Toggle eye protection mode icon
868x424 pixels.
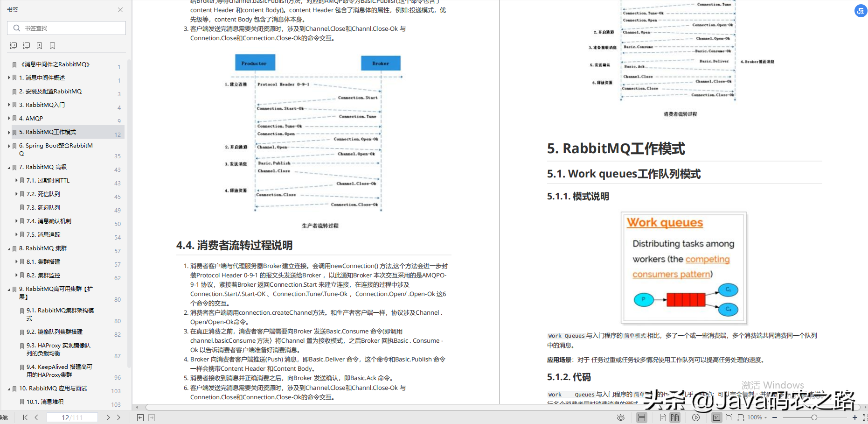tap(621, 417)
